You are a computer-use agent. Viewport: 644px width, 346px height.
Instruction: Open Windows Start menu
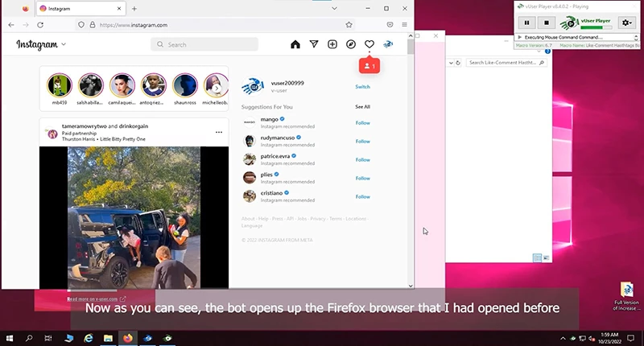tap(9, 338)
